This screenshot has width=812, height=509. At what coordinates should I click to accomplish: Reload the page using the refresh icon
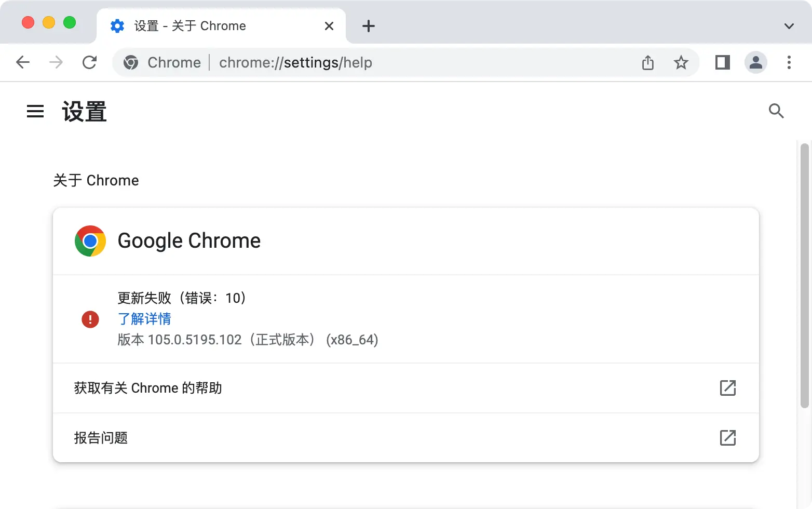(x=89, y=62)
